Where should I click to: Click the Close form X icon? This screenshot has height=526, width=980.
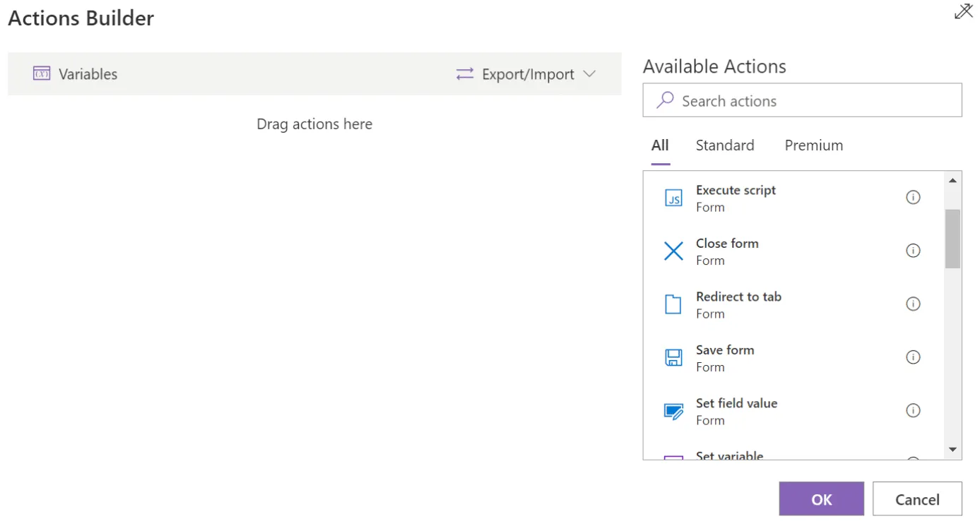pos(673,251)
